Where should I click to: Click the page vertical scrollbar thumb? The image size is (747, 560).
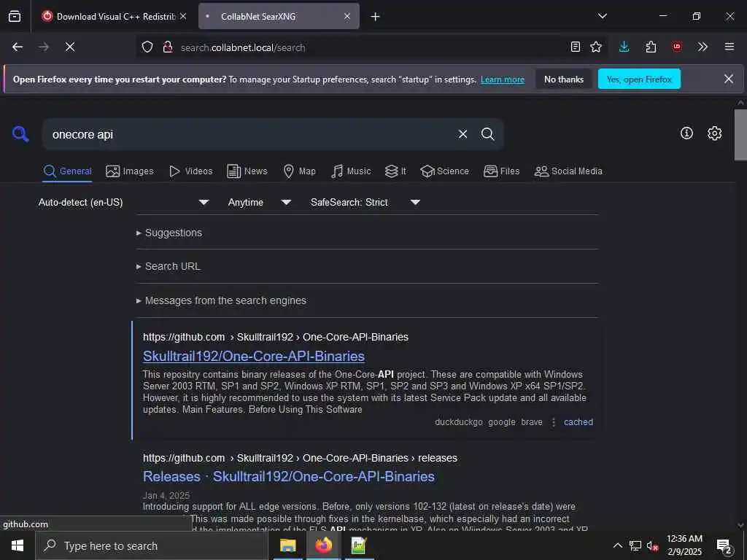click(x=740, y=135)
